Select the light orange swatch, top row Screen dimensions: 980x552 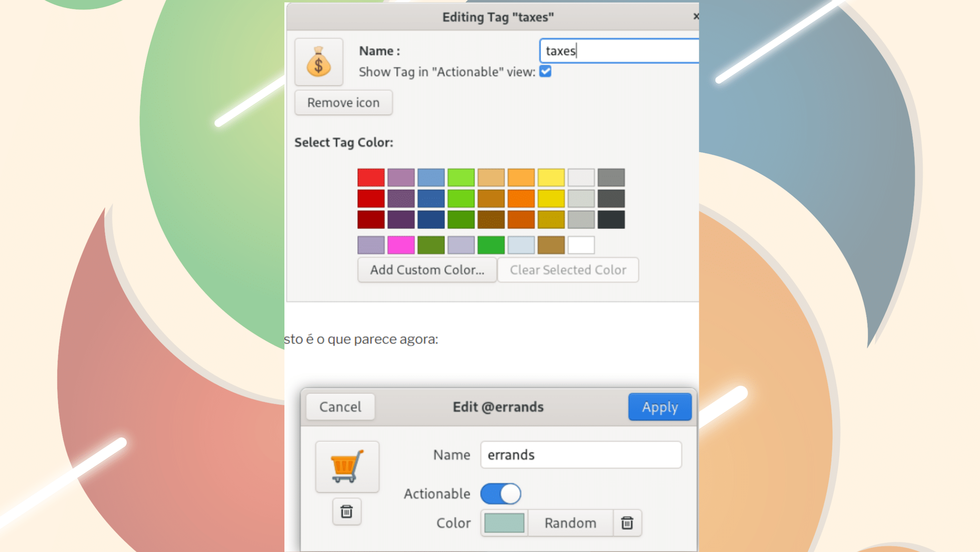[521, 177]
